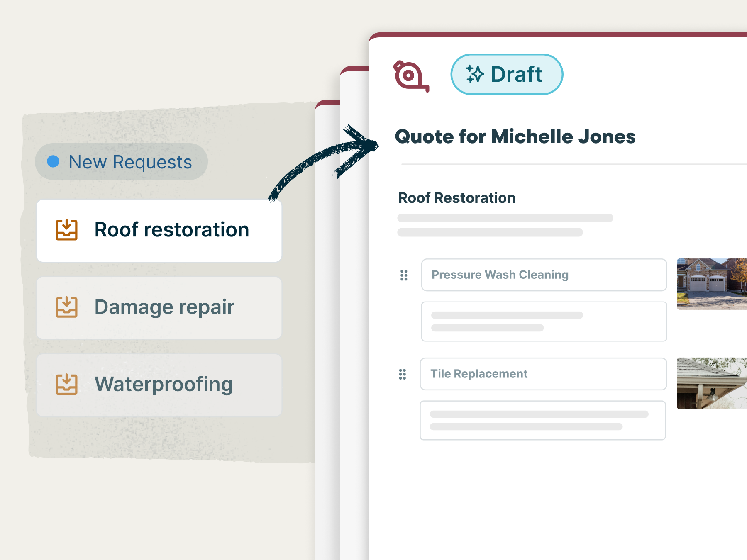Focus the Pressure Wash Cleaning name field

click(x=544, y=275)
